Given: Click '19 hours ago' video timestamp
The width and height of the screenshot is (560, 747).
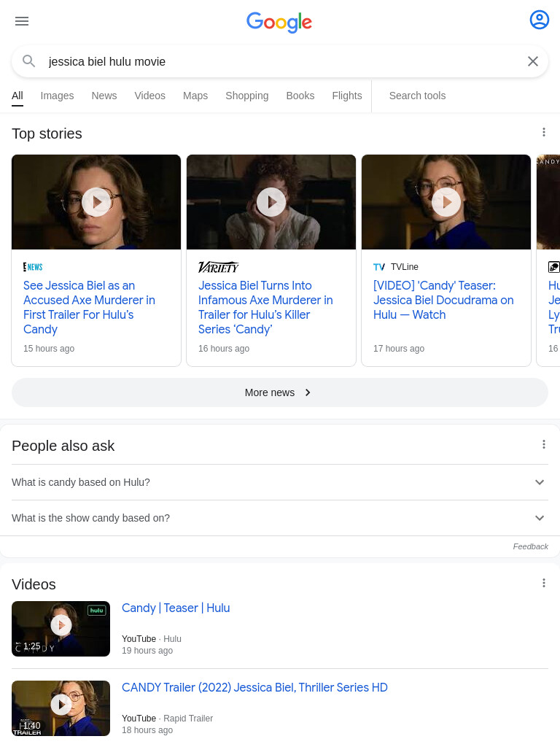Looking at the screenshot, I should [x=147, y=650].
